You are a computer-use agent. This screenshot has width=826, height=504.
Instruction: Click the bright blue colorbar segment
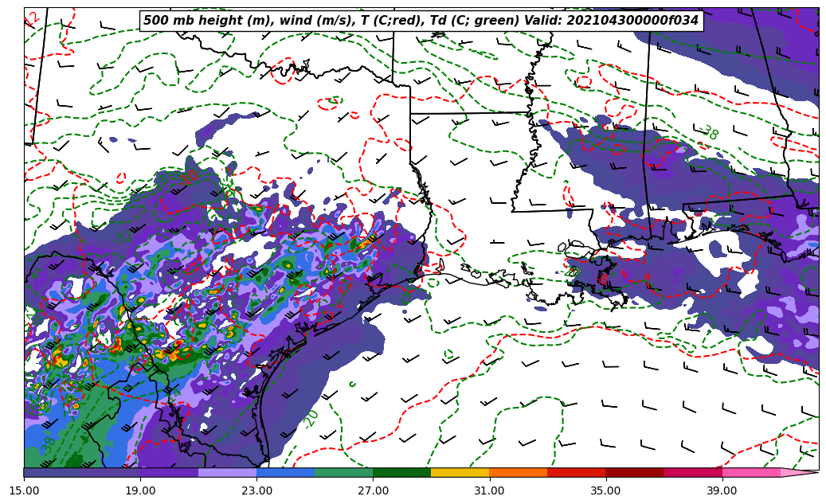pos(285,472)
